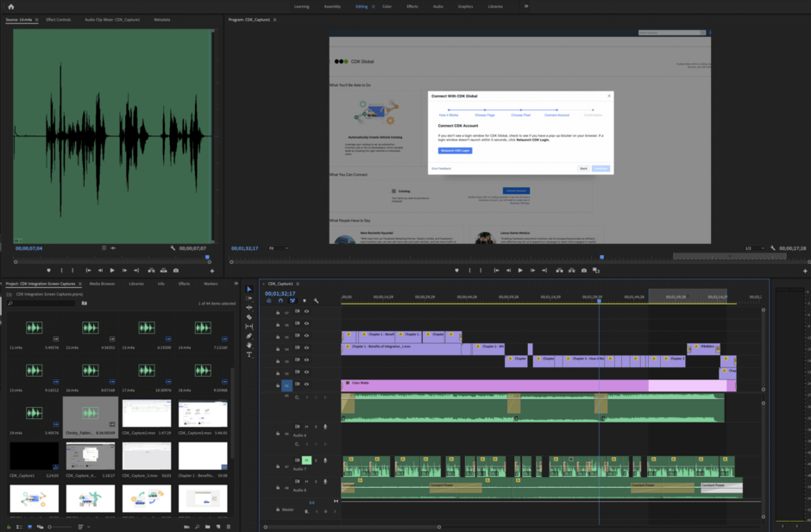The height and width of the screenshot is (532, 811).
Task: Open CDK_Capture1 timeline panel menu
Action: pyautogui.click(x=298, y=284)
